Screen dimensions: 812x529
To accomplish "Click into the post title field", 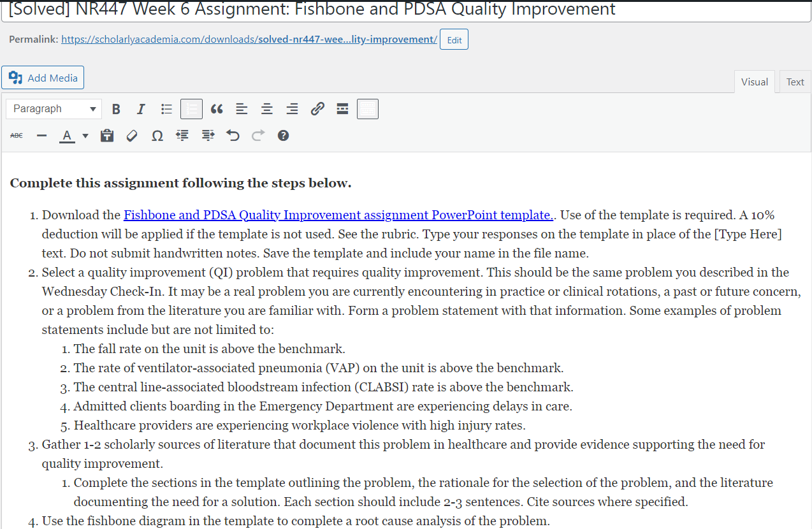I will point(405,11).
